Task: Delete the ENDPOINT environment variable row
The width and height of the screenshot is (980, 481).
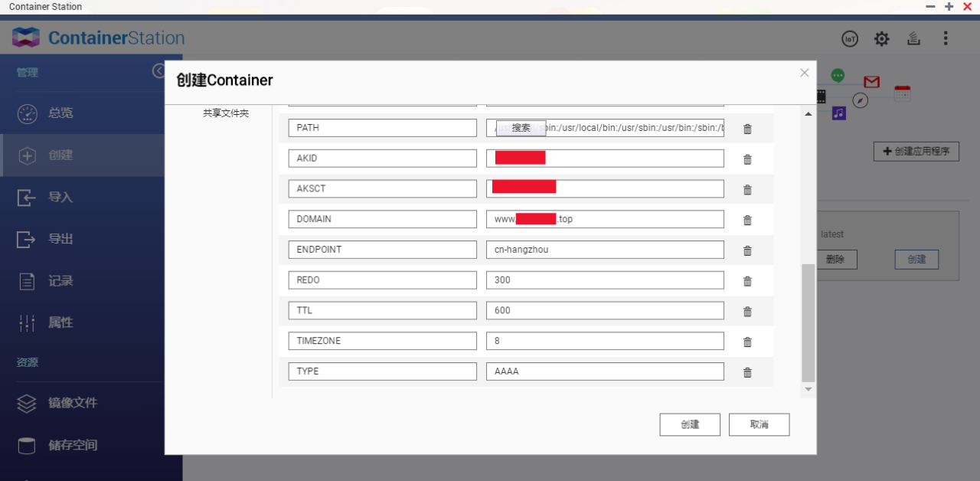Action: (747, 250)
